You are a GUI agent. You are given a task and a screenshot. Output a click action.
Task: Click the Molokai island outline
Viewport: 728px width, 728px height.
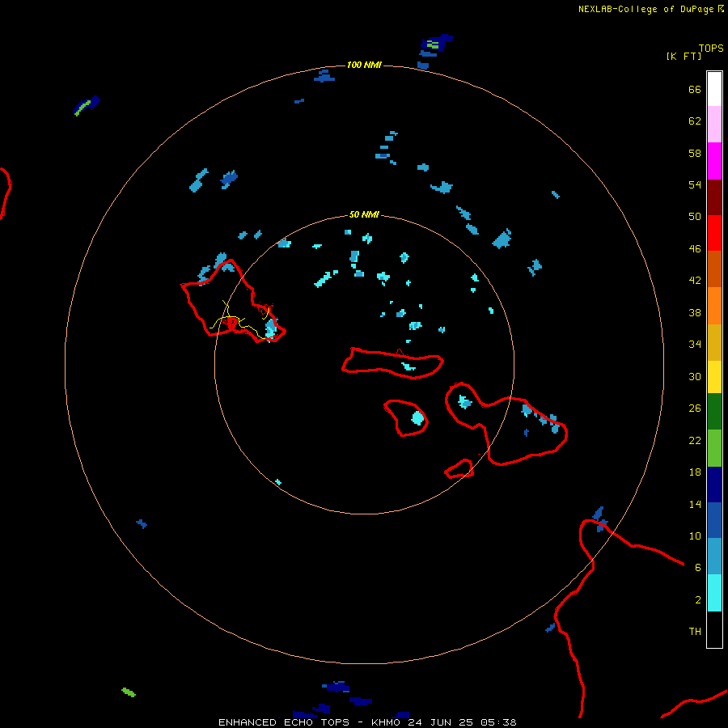click(393, 363)
